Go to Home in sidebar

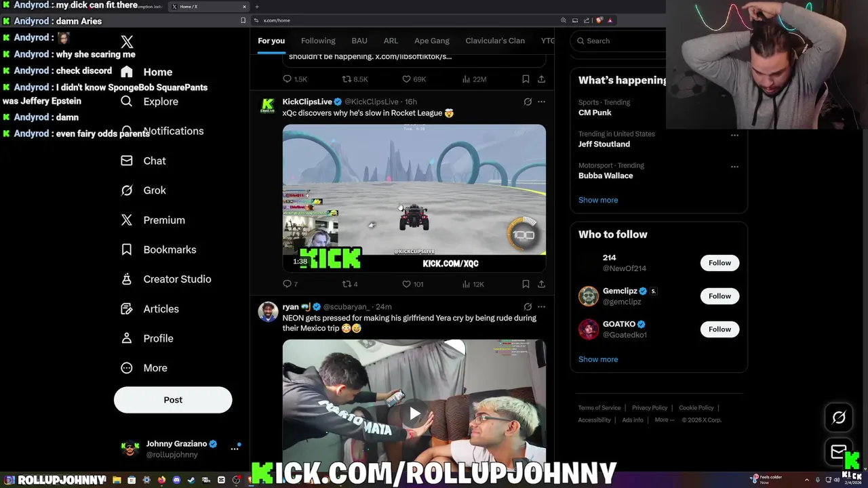coord(146,72)
